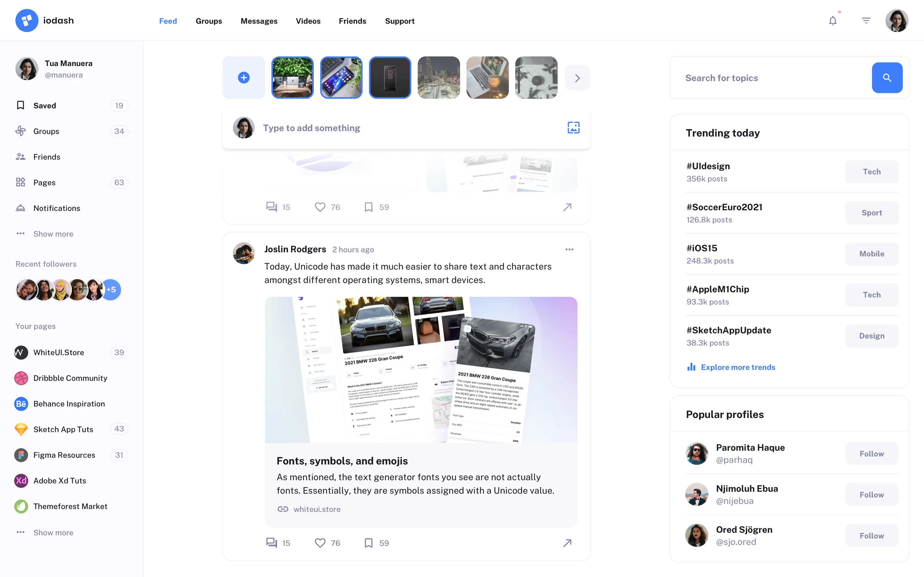The width and height of the screenshot is (924, 577).
Task: Like Joslin Rodgers' post with the heart icon
Action: pos(320,543)
